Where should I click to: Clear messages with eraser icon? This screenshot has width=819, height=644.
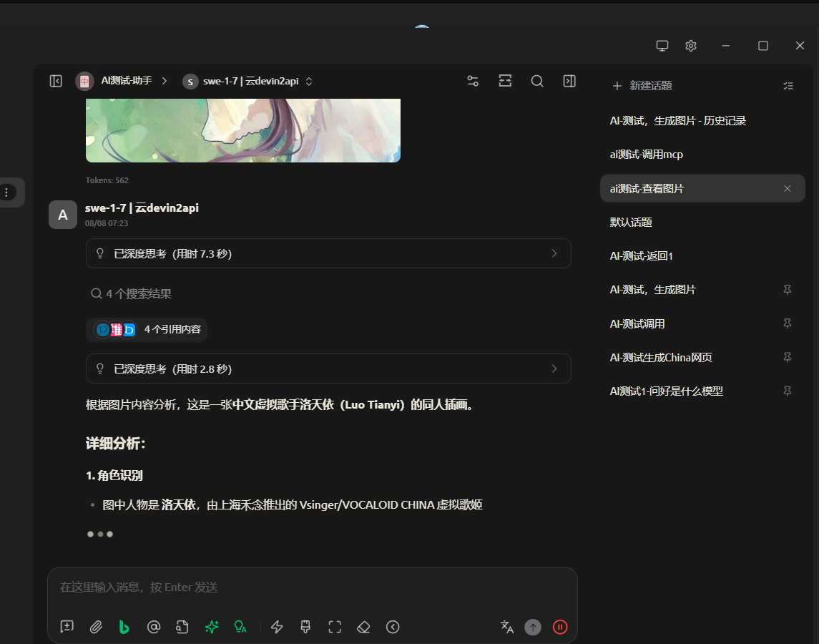pos(363,627)
